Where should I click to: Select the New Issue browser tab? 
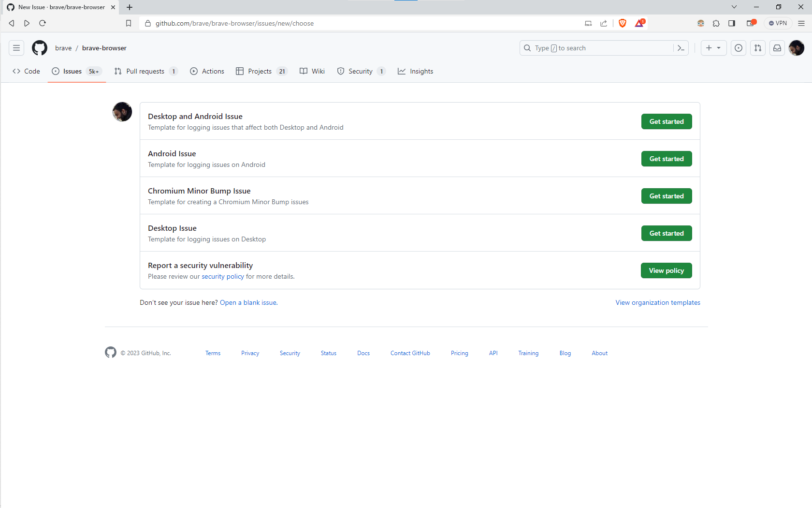[61, 7]
